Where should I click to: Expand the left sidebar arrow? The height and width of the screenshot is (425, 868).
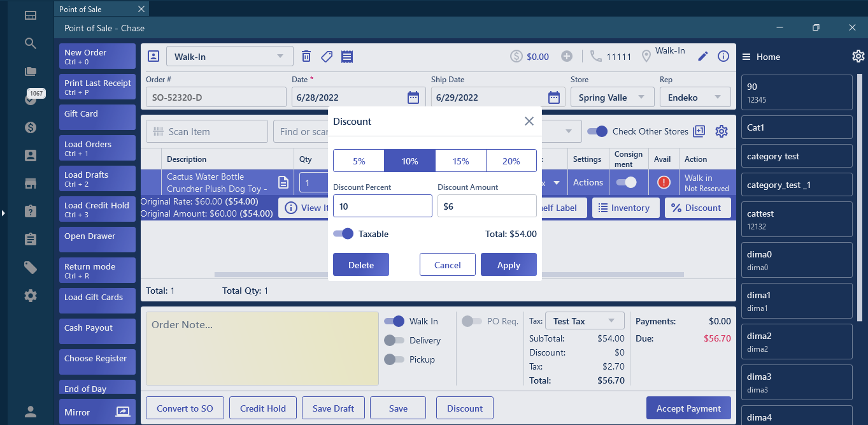coord(3,213)
